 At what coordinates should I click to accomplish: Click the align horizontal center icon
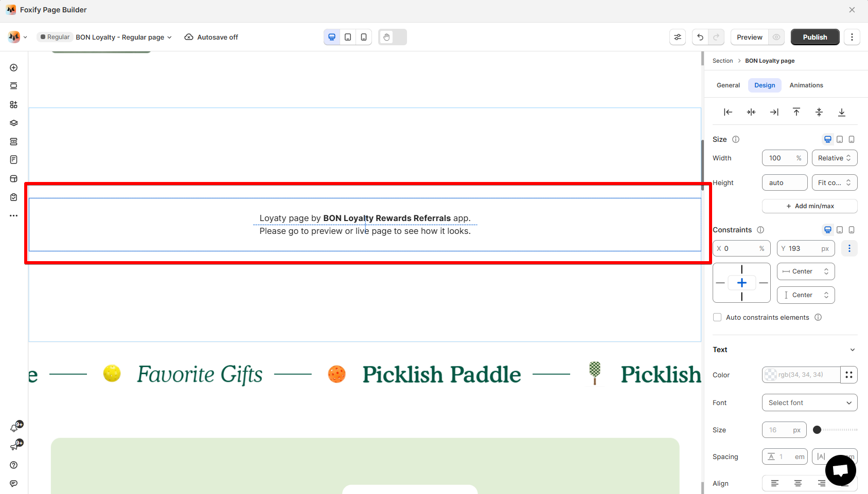[751, 112]
